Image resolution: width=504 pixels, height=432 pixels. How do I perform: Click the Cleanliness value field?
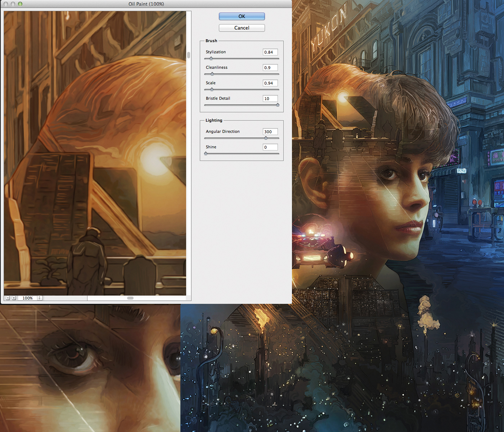(270, 68)
